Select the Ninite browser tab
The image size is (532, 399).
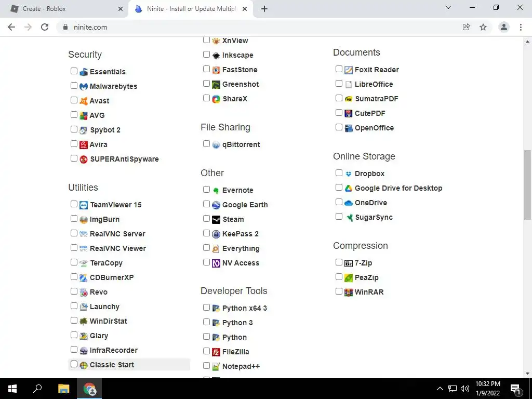coord(190,9)
